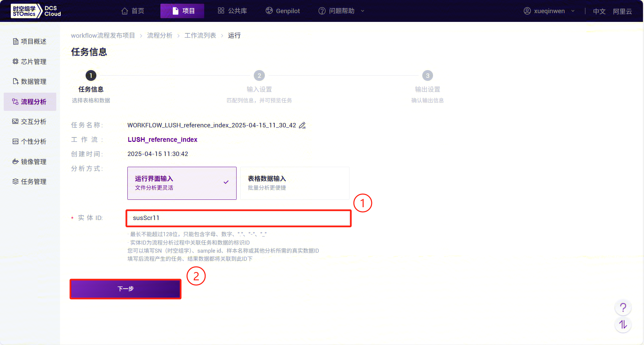Click the 个性分析 code icon

pyautogui.click(x=16, y=141)
